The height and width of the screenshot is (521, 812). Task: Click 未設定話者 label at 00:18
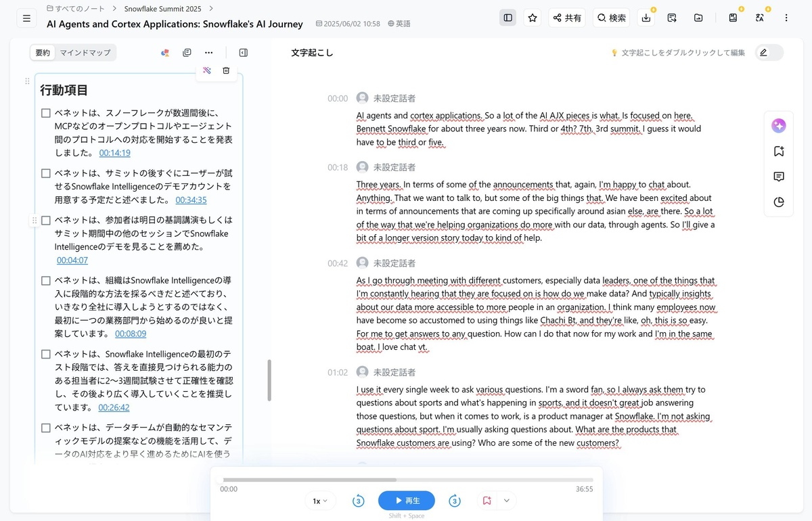[x=394, y=167]
